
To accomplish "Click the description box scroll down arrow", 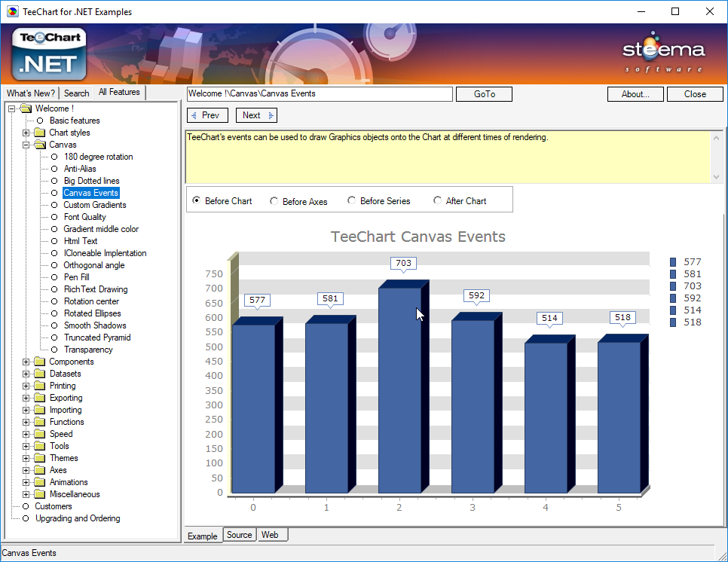I will pos(717,177).
